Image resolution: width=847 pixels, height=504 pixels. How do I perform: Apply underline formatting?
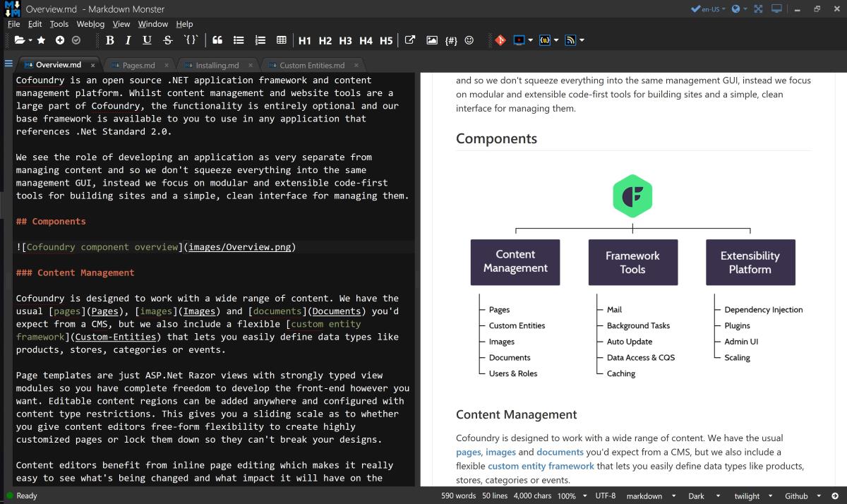tap(147, 40)
